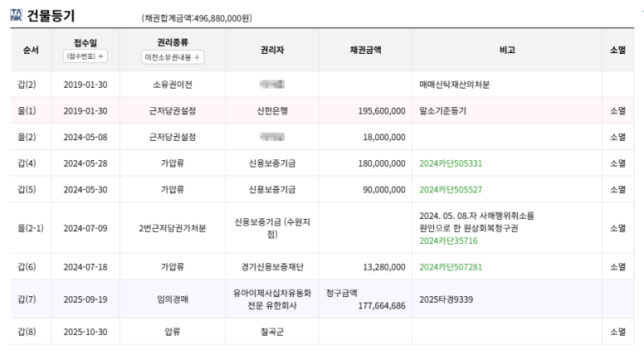Click the 권리종류 column header

[172, 43]
